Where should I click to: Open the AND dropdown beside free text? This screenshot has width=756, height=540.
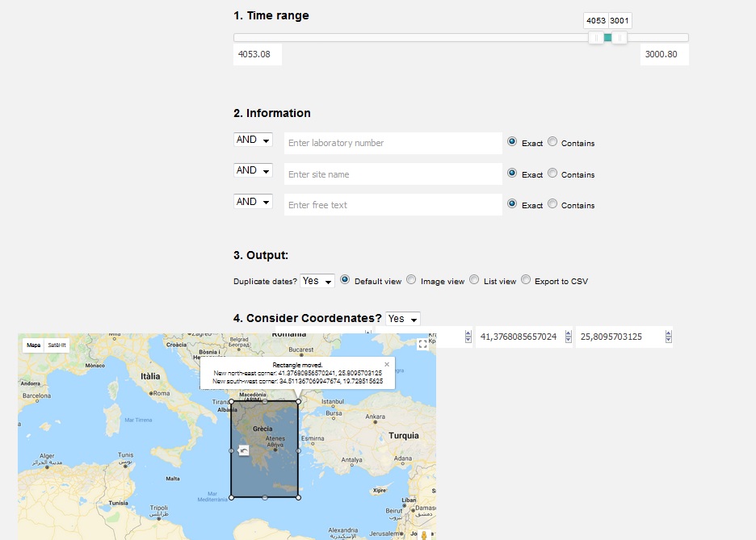[253, 202]
